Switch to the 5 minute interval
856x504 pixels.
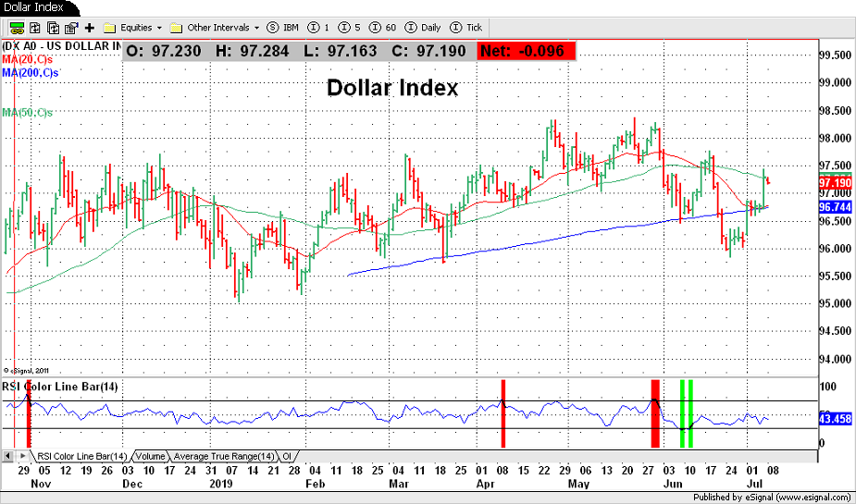coord(350,27)
